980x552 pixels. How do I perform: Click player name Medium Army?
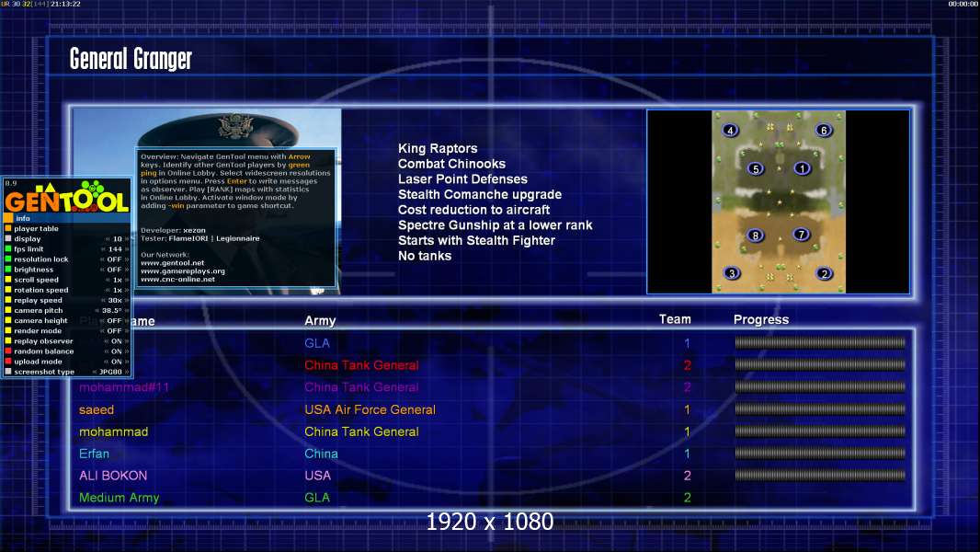point(119,498)
